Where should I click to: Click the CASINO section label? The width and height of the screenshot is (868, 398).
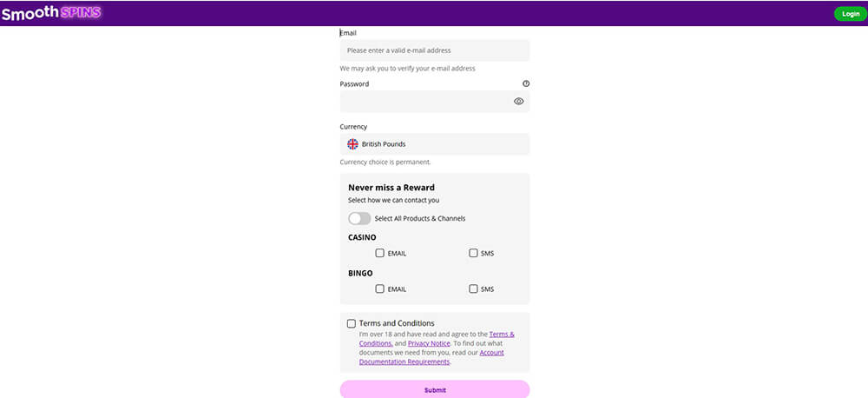(362, 237)
